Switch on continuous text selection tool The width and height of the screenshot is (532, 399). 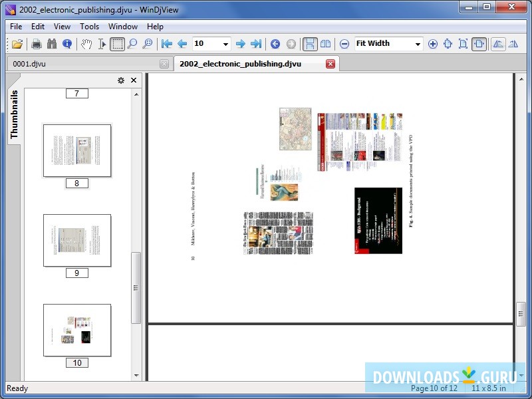click(x=102, y=45)
